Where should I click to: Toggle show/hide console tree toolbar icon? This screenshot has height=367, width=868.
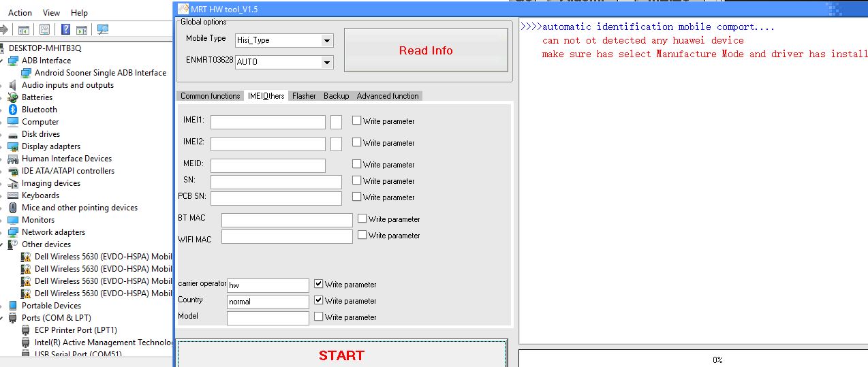point(25,30)
